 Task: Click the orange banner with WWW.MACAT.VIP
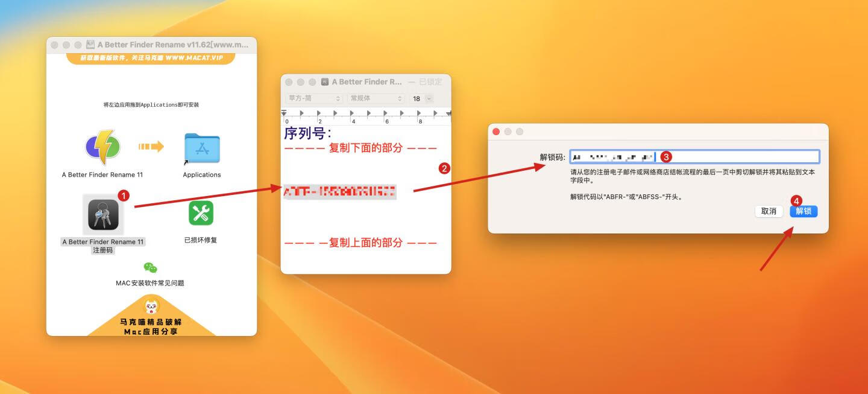coord(152,59)
